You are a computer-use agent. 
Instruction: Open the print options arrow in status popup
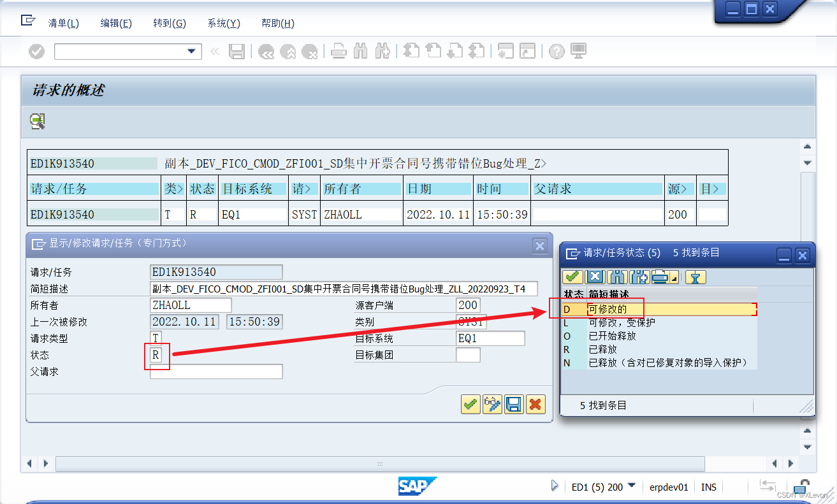[673, 279]
